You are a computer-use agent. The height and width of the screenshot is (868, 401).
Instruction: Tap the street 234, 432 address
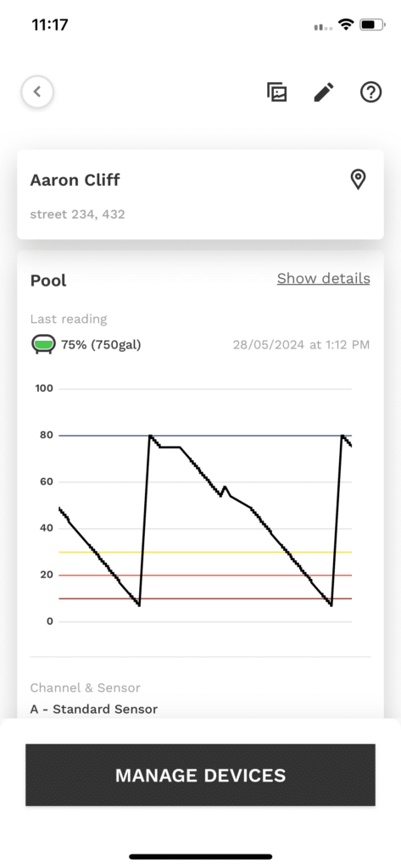click(77, 214)
